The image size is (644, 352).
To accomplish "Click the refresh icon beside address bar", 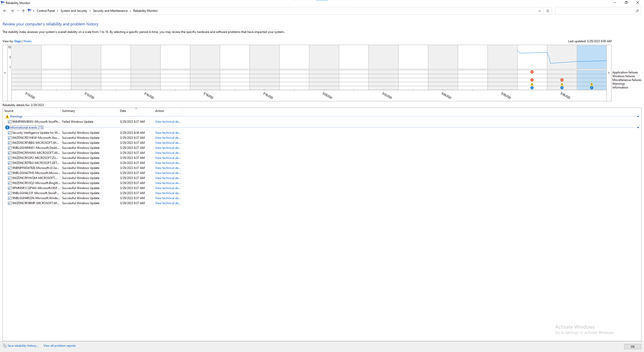I will pyautogui.click(x=548, y=11).
